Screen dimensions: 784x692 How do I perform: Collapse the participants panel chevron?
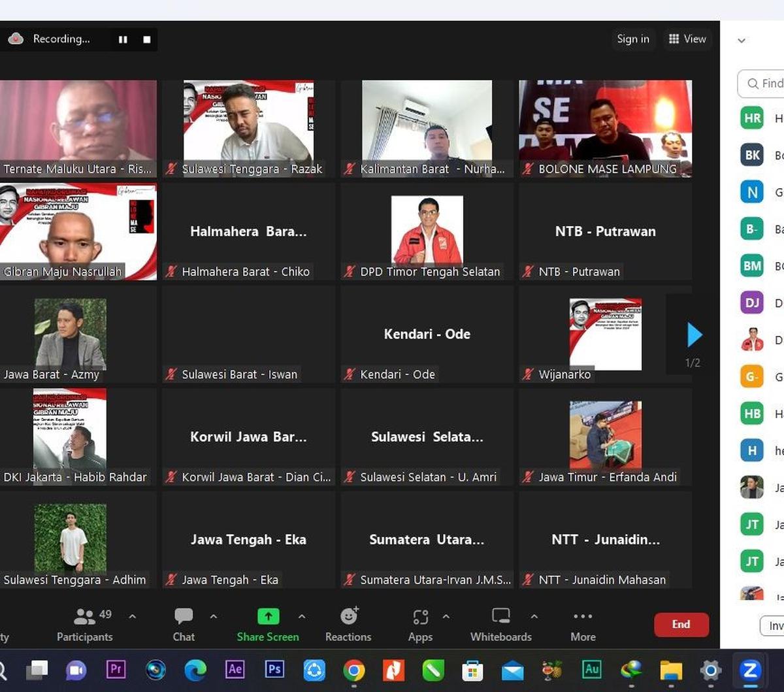[742, 41]
